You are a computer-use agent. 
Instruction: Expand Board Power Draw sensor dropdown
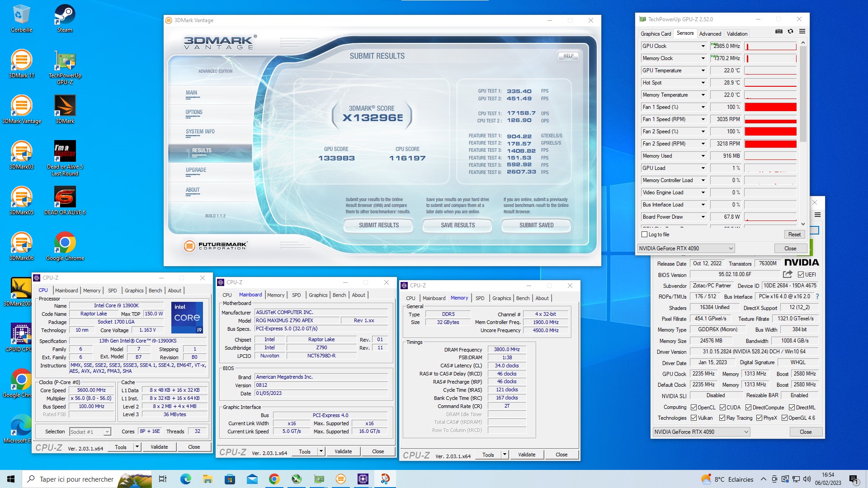tap(703, 217)
